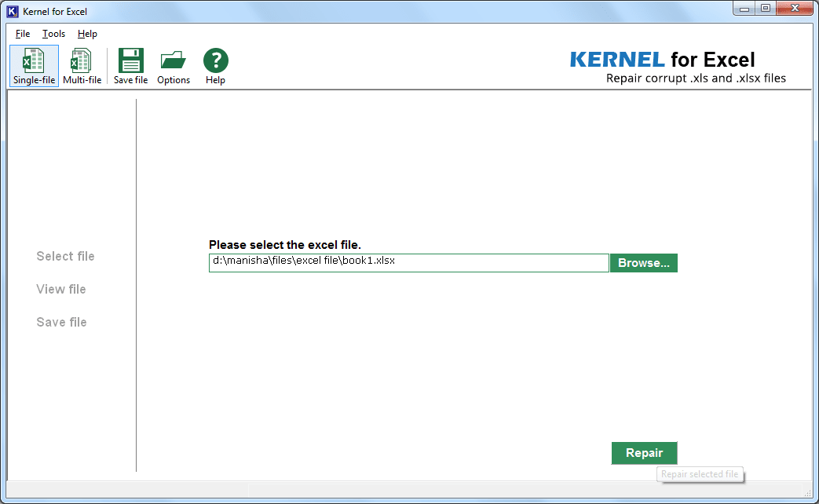Click the Kernel app icon in title bar
Viewport: 819px width, 504px height.
(13, 11)
